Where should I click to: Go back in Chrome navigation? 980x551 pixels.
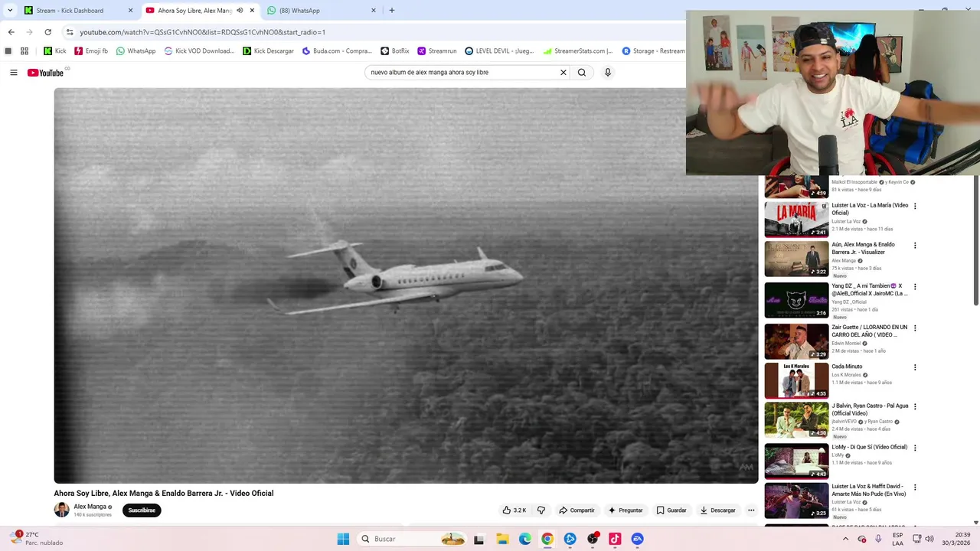(x=11, y=32)
